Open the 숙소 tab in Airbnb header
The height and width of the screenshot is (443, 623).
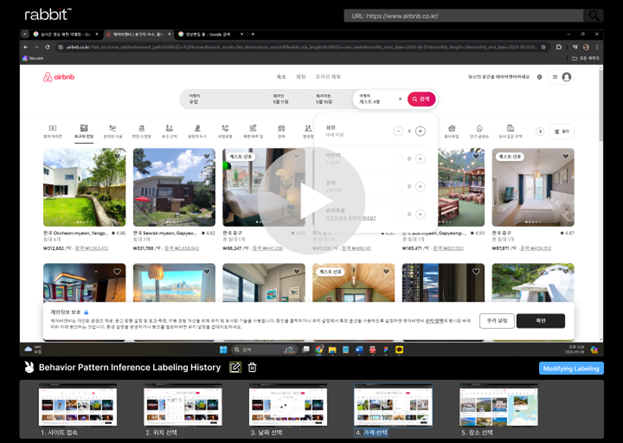281,77
